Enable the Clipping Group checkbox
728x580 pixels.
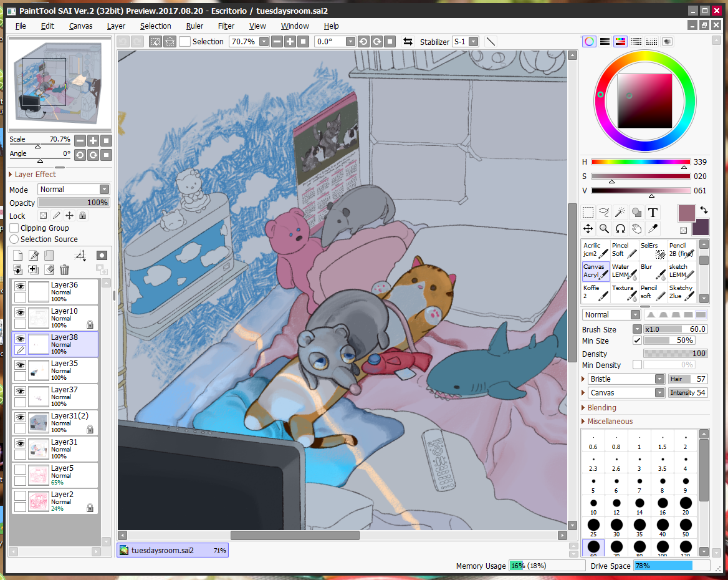(14, 228)
